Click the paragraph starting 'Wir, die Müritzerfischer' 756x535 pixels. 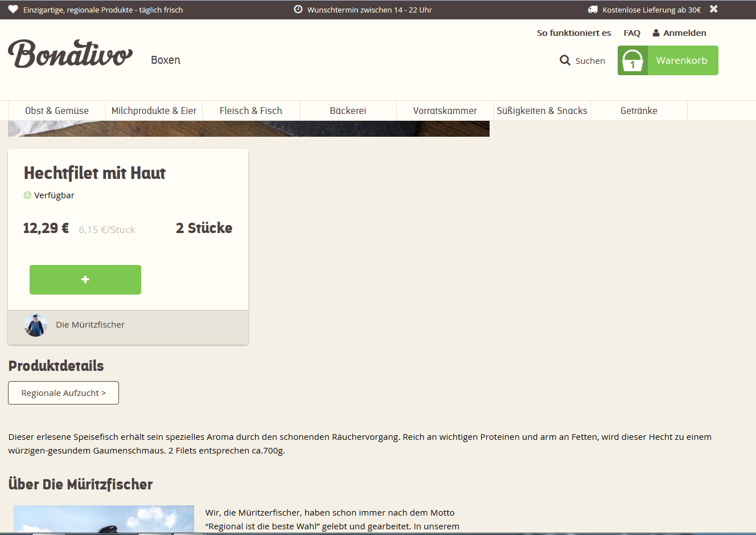(x=332, y=520)
